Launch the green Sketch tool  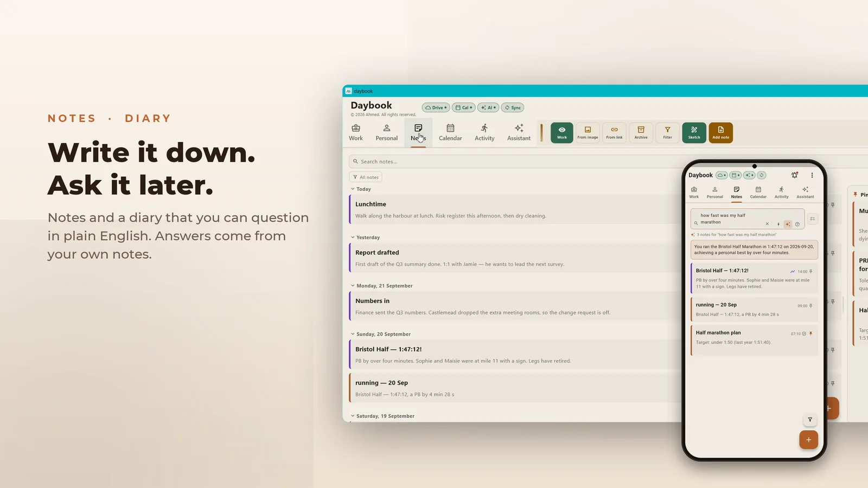(694, 133)
